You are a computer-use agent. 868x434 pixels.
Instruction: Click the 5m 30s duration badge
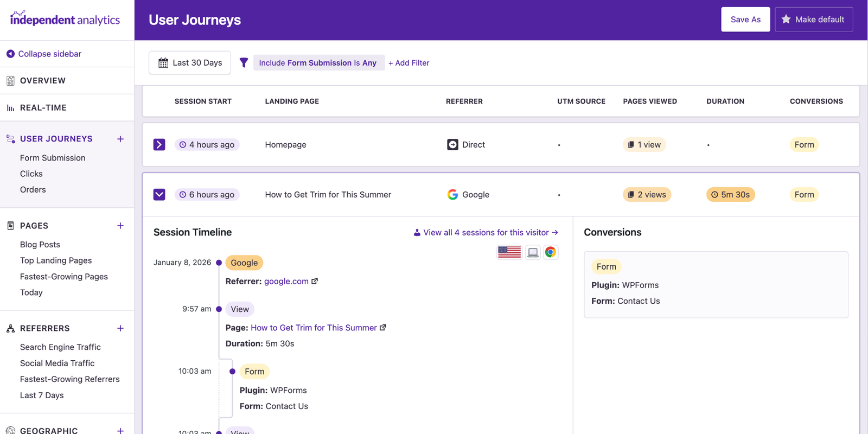(x=730, y=195)
